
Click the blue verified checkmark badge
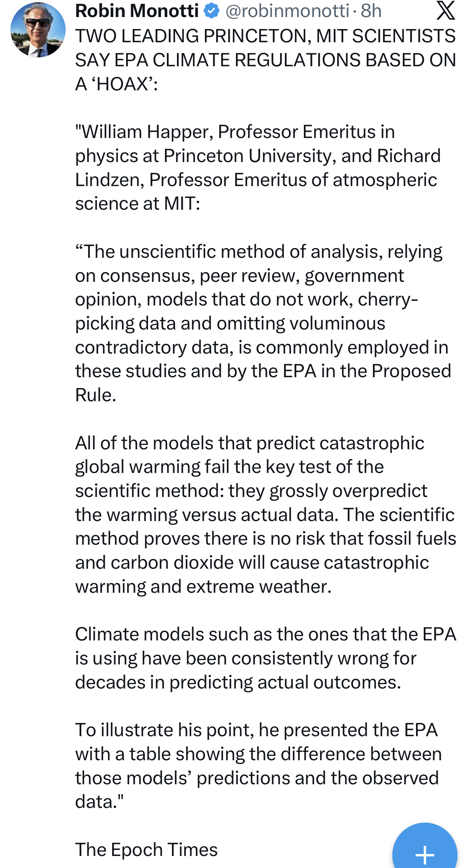[x=211, y=11]
